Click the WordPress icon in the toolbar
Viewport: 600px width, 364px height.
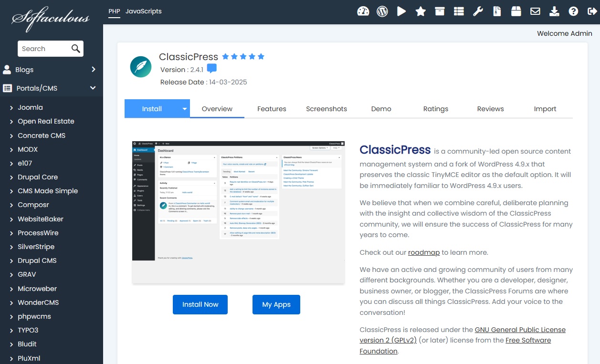382,11
